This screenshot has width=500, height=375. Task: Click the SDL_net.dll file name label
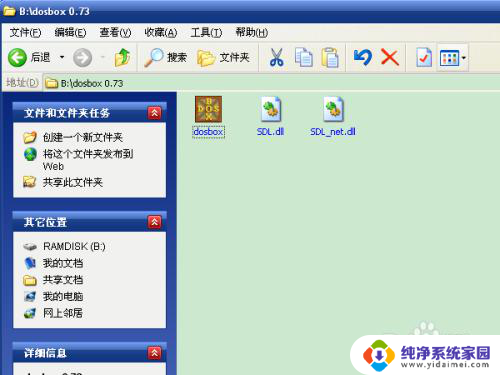point(333,132)
